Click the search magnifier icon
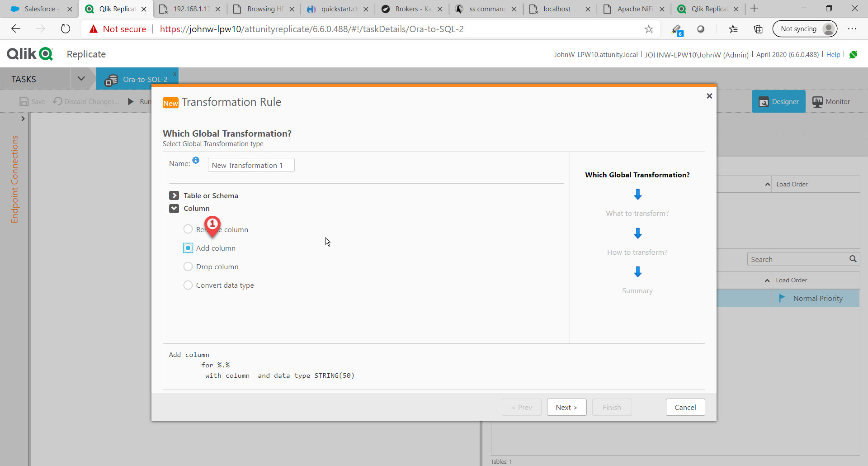The height and width of the screenshot is (466, 868). (854, 259)
